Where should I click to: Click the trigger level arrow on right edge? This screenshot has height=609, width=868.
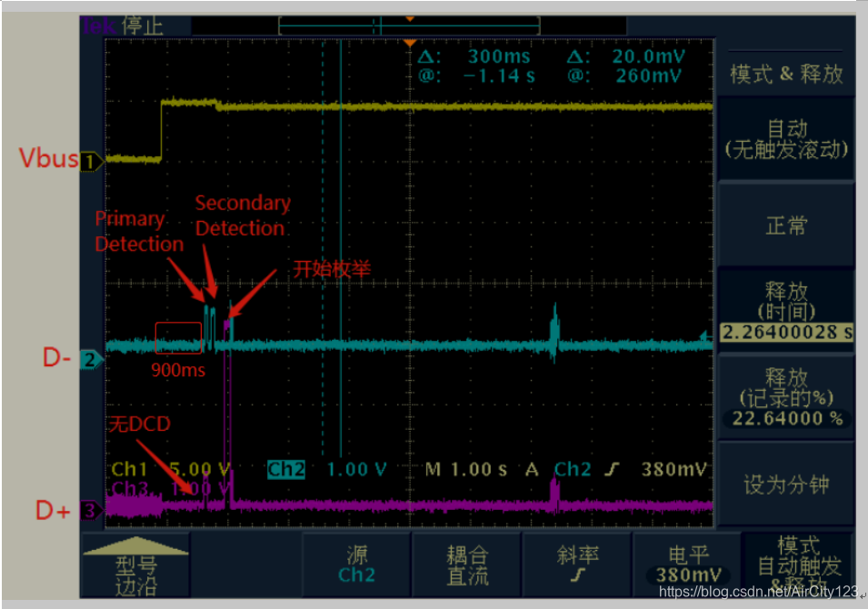pyautogui.click(x=705, y=335)
